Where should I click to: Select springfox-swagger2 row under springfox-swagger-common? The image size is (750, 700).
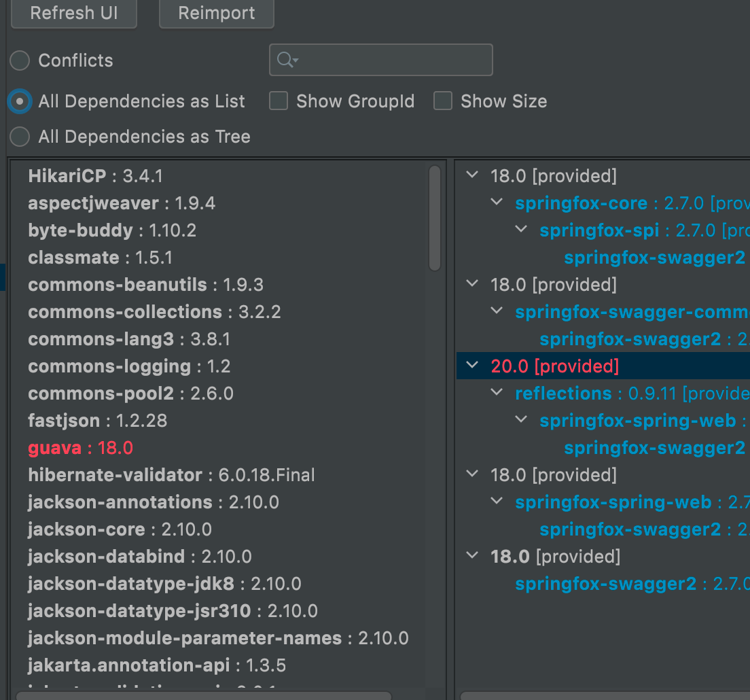(645, 339)
